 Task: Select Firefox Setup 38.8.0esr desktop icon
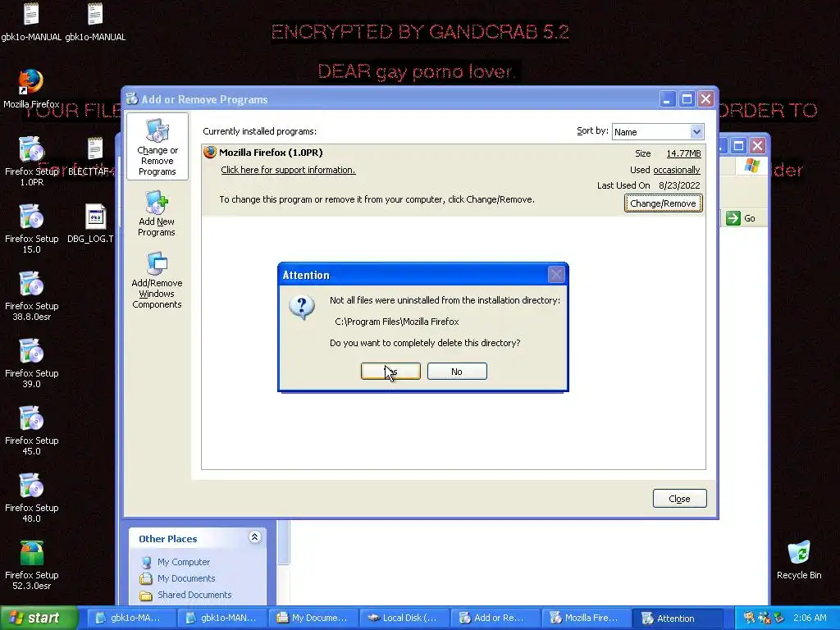point(32,295)
